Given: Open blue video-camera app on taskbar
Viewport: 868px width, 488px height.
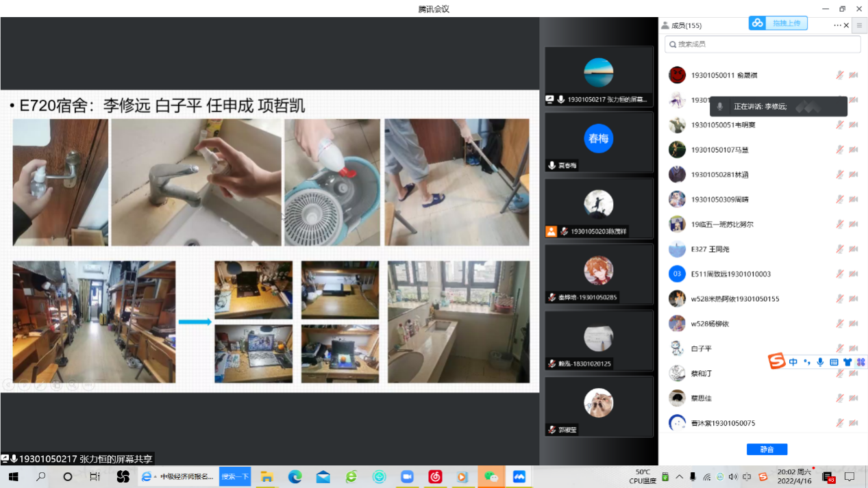Looking at the screenshot, I should pyautogui.click(x=407, y=476).
